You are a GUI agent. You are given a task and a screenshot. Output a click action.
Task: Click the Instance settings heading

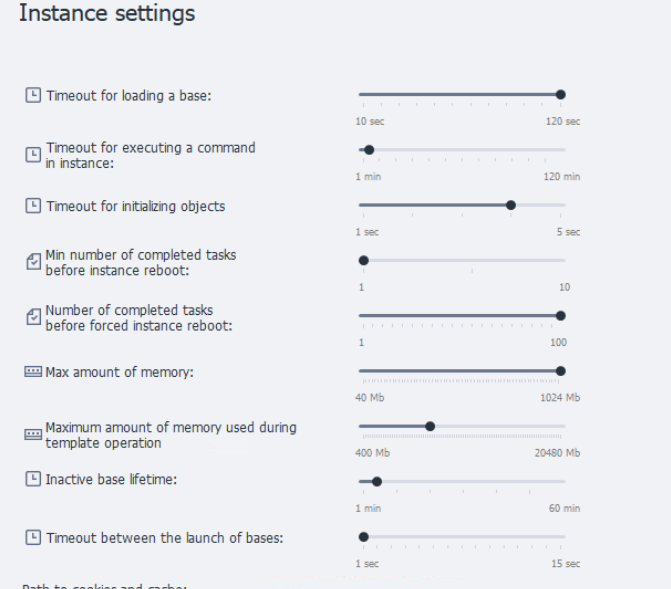(x=107, y=13)
